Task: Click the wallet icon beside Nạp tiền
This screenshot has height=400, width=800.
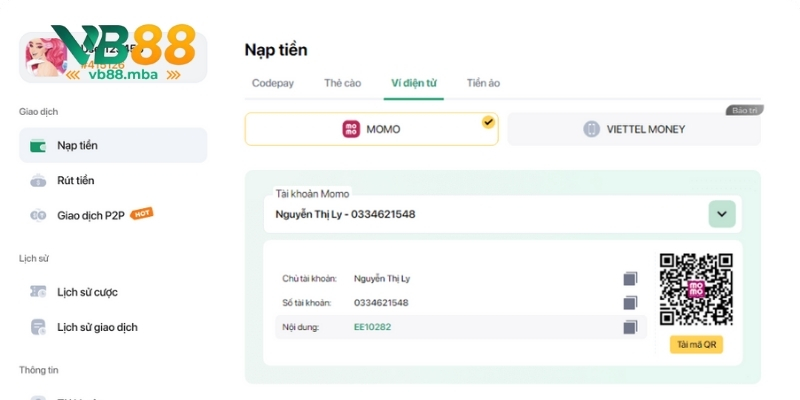Action: [x=38, y=146]
